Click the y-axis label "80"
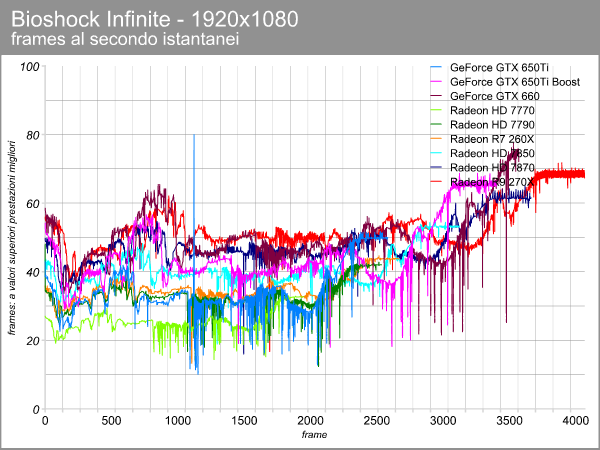 click(33, 135)
